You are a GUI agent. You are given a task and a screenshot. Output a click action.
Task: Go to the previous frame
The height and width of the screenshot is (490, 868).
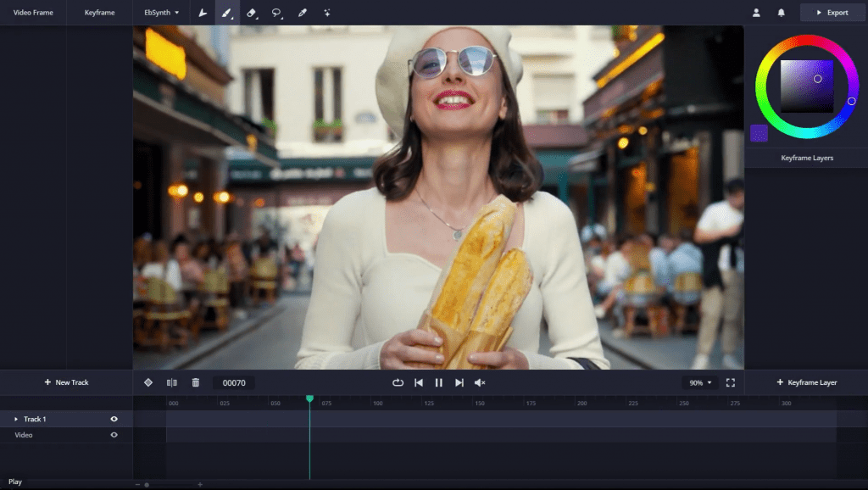(x=419, y=382)
